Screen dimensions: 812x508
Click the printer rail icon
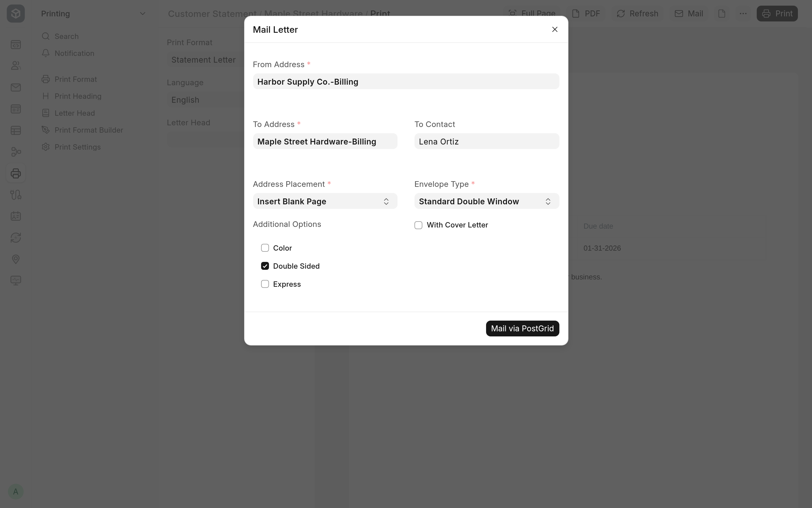tap(16, 173)
